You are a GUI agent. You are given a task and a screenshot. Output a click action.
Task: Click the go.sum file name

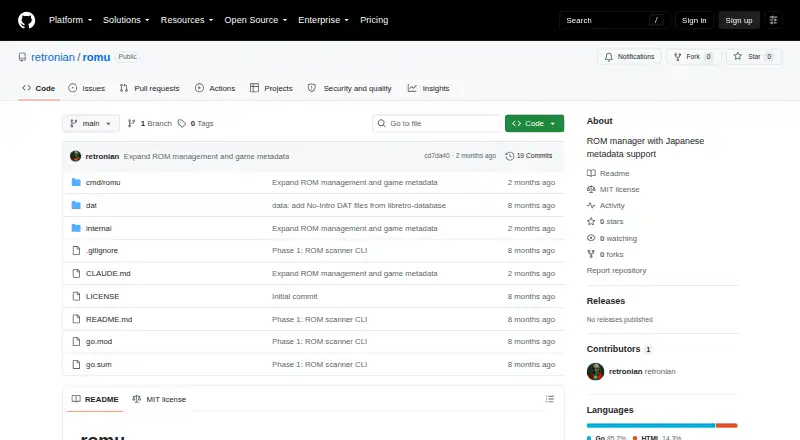(98, 364)
